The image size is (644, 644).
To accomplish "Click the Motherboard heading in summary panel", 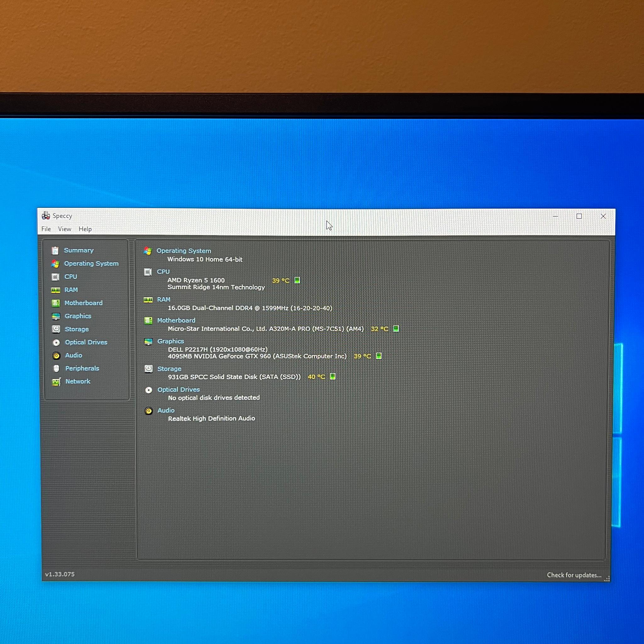I will pos(176,320).
